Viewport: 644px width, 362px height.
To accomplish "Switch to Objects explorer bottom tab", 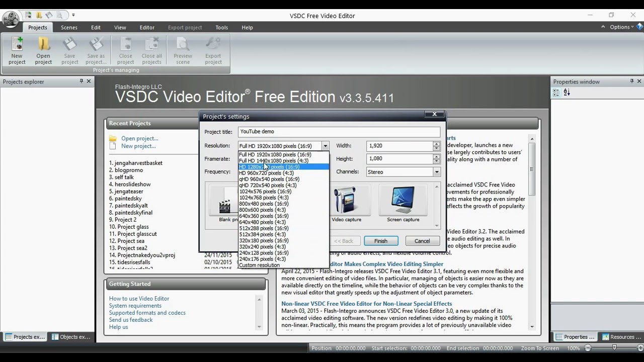I will point(71,337).
